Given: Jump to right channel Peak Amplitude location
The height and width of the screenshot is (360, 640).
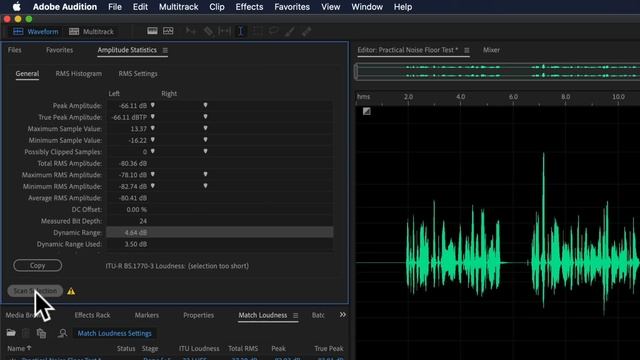Looking at the screenshot, I should coord(205,105).
